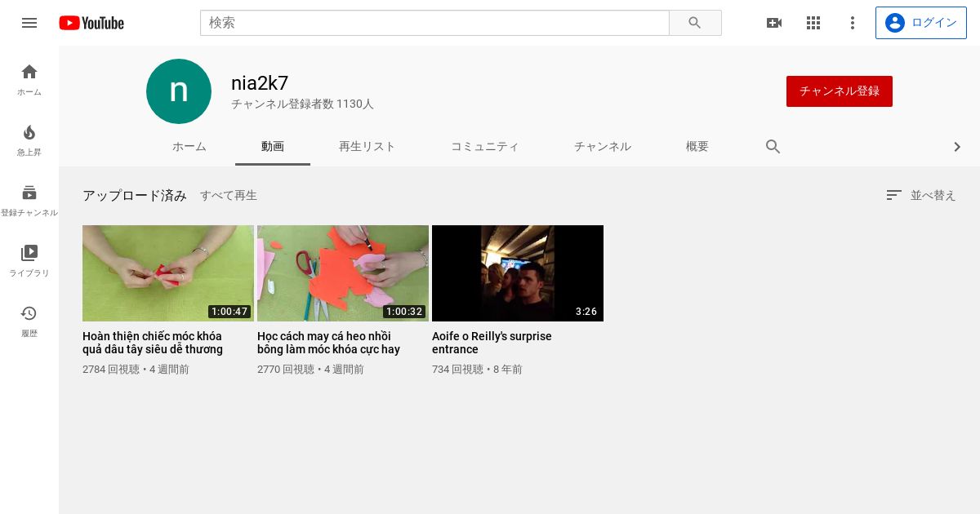The width and height of the screenshot is (980, 514).
Task: Open the アップロード済み uploads dropdown
Action: [135, 196]
